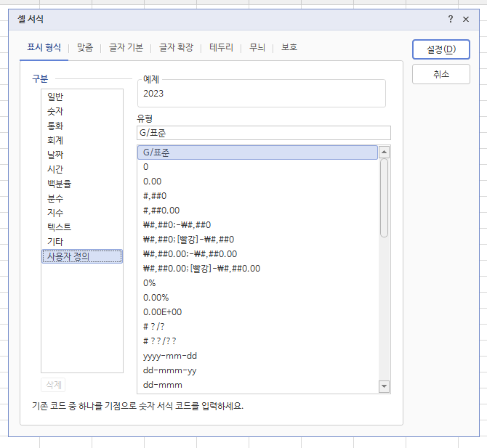Select yyyy-mm-dd date format
Screen dimensions: 487x448
(x=257, y=356)
